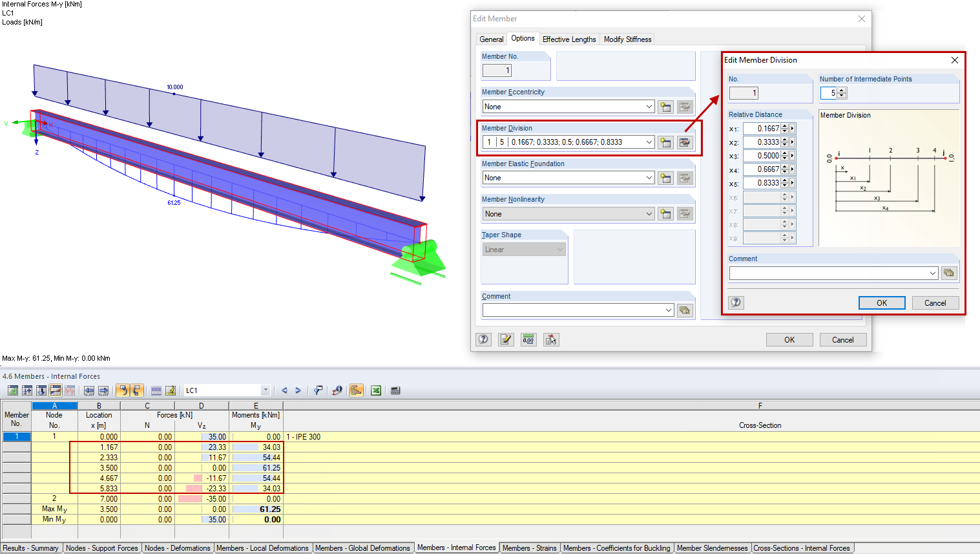
Task: Switch to the General tab
Action: click(492, 39)
